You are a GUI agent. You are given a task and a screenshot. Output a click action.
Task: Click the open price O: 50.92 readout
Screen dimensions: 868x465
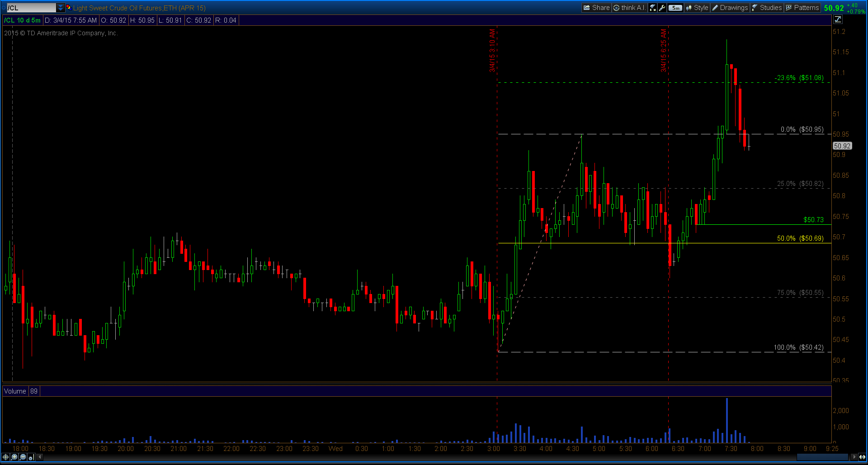pyautogui.click(x=113, y=20)
